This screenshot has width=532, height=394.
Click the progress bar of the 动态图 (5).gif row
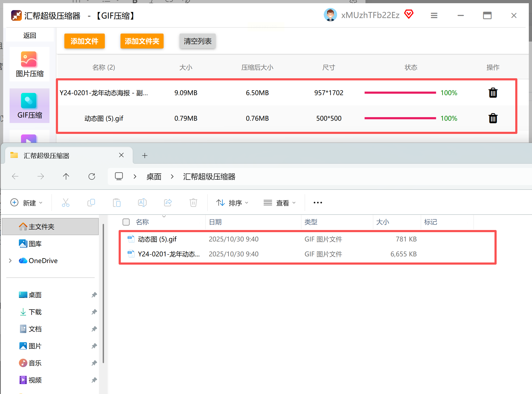pos(400,118)
